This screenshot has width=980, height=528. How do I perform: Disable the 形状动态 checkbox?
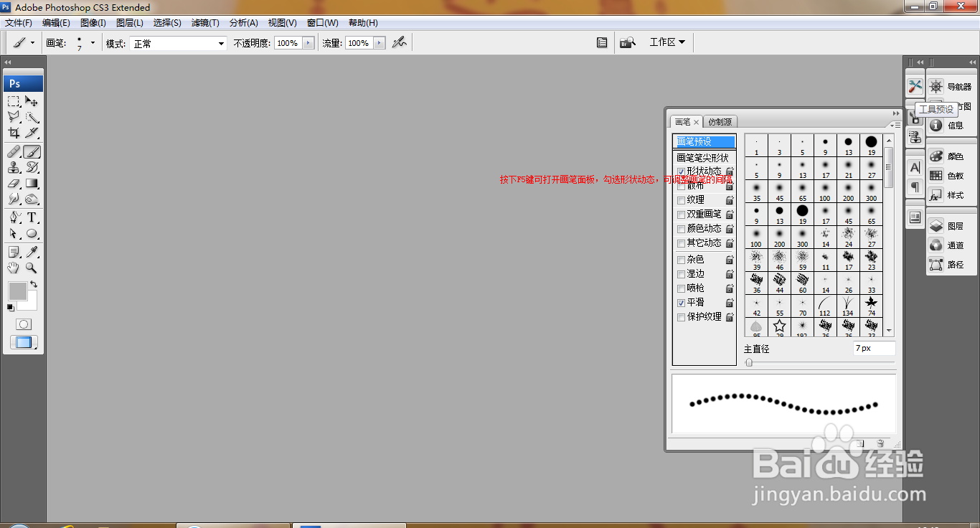click(x=681, y=171)
